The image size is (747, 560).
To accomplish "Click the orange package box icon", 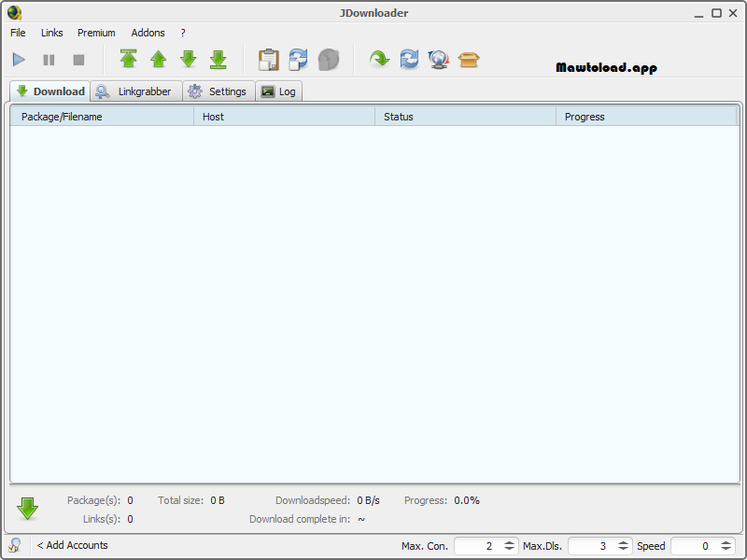I will tap(469, 60).
